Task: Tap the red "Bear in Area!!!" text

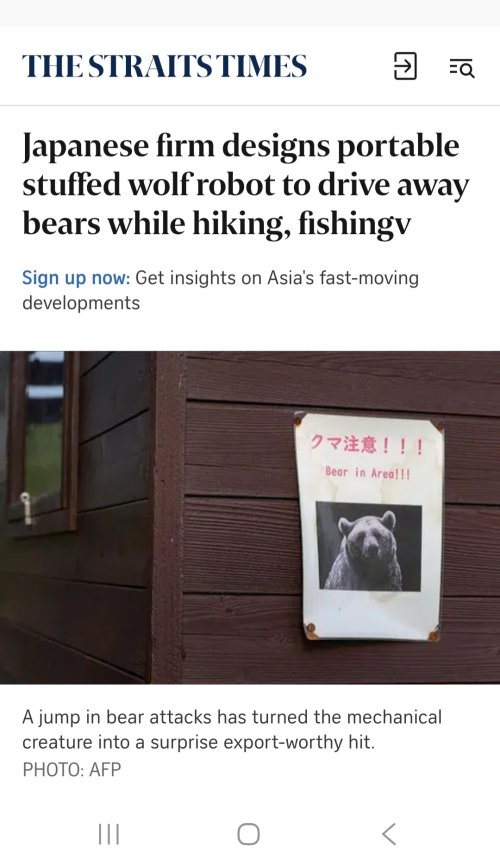Action: pyautogui.click(x=368, y=473)
